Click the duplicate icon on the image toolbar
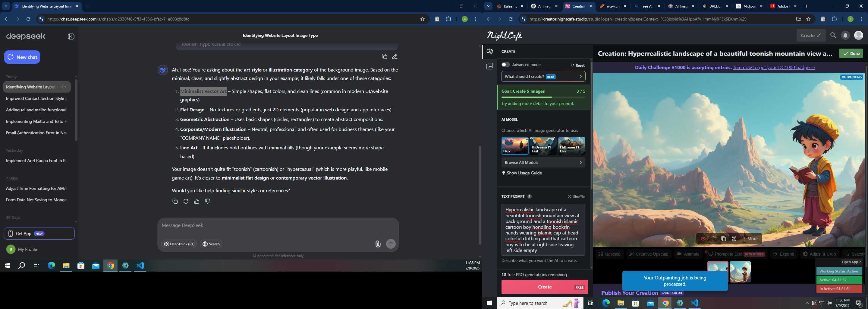 pos(723,239)
